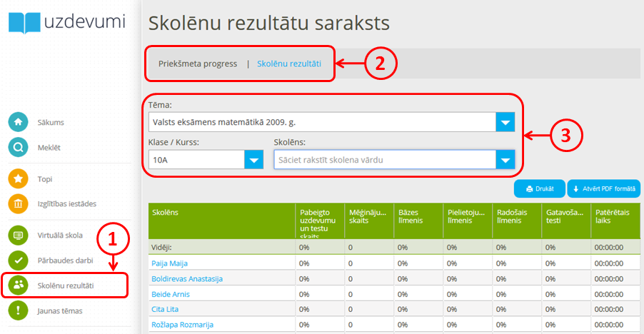Image resolution: width=644 pixels, height=334 pixels.
Task: Expand the Tēma dropdown arrow
Action: tap(505, 122)
